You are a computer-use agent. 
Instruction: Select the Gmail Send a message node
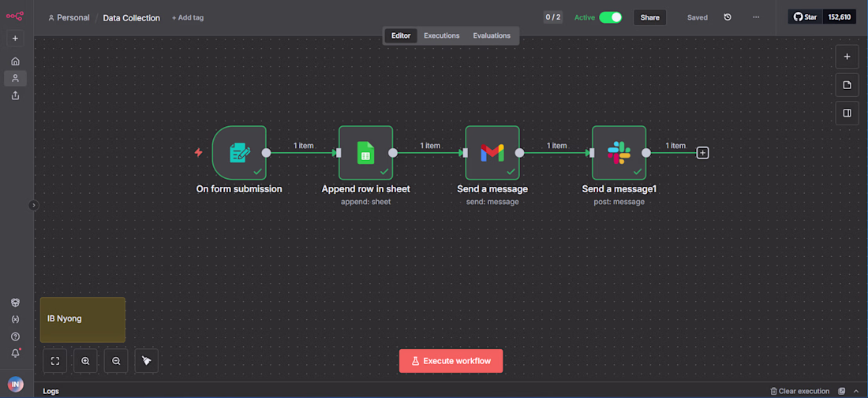point(492,153)
